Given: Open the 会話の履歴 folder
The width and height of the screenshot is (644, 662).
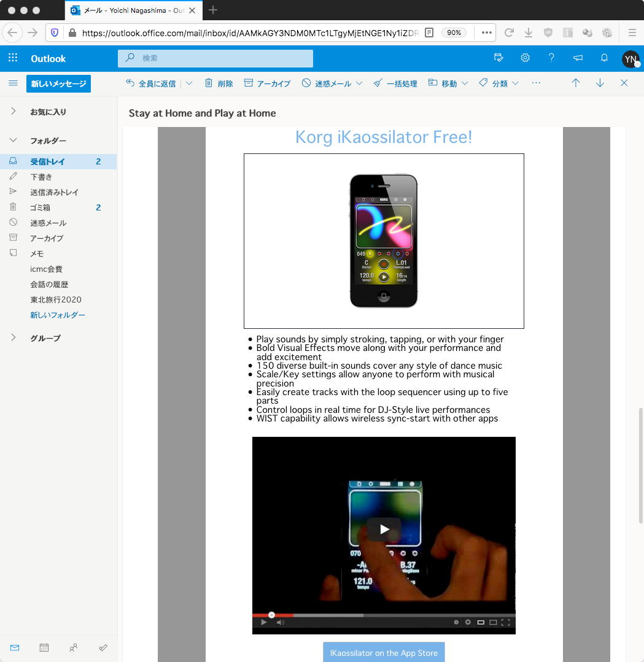Looking at the screenshot, I should (58, 284).
